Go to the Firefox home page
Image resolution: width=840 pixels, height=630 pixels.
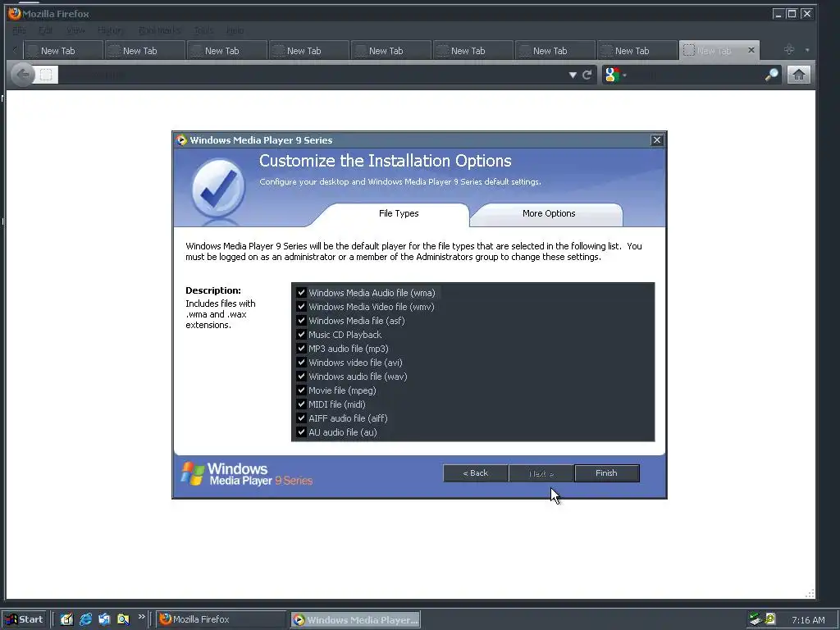tap(798, 75)
